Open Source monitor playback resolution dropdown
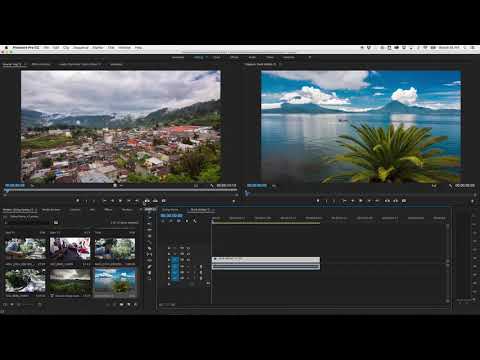 [196, 186]
